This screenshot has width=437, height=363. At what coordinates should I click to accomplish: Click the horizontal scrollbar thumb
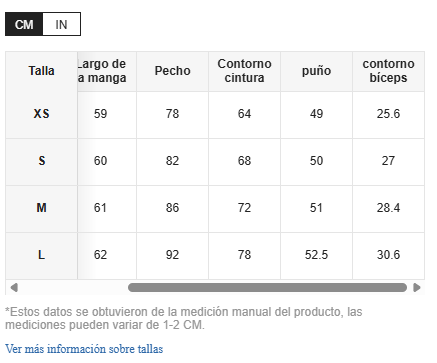click(x=267, y=287)
